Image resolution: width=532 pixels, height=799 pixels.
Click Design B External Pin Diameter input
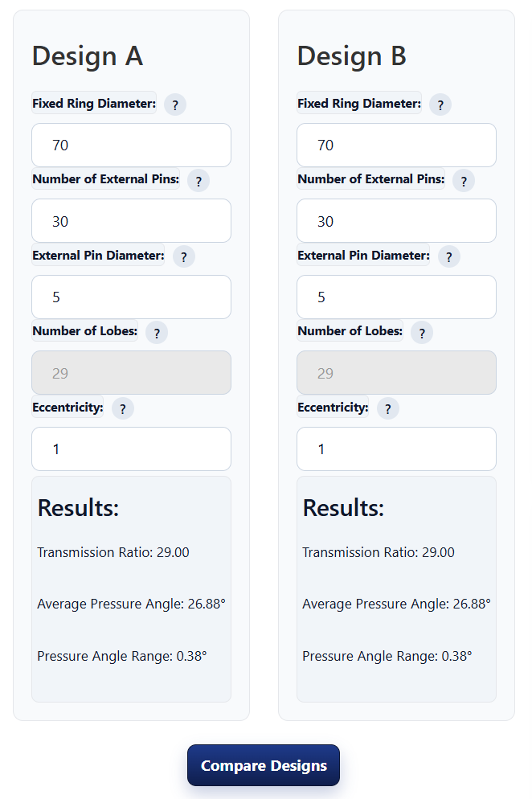[396, 297]
